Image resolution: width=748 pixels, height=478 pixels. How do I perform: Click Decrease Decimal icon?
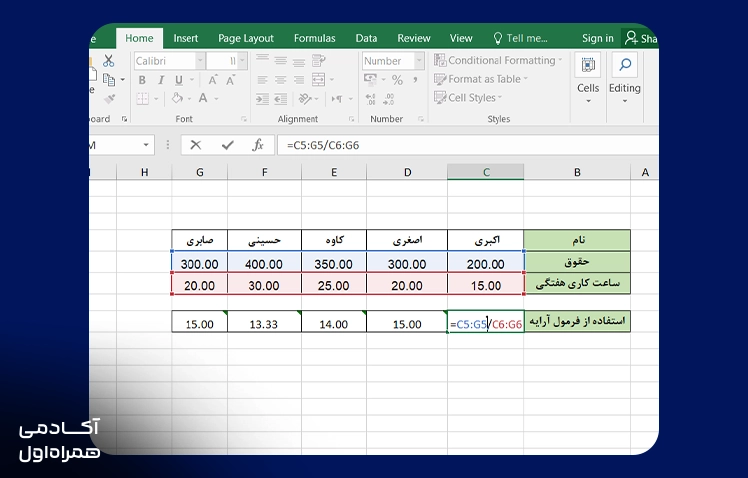coord(389,99)
